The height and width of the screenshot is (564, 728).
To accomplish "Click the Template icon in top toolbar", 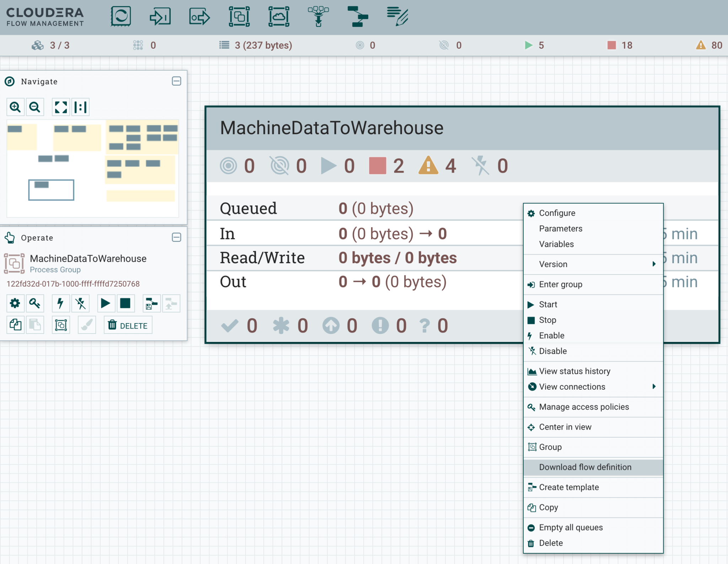I will 358,16.
